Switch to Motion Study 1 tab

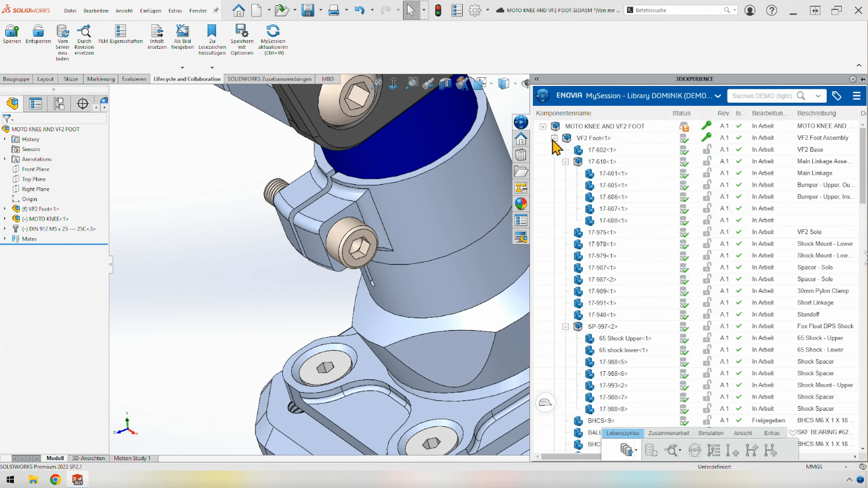[x=132, y=458]
